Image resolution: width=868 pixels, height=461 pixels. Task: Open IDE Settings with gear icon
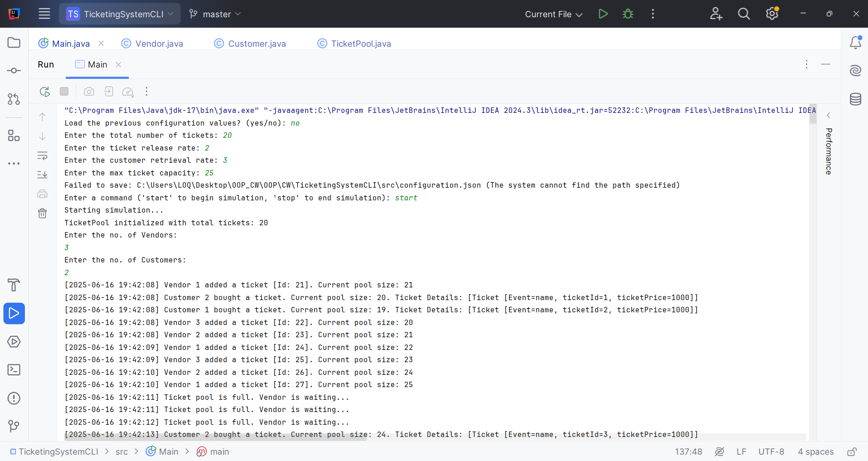pyautogui.click(x=772, y=14)
